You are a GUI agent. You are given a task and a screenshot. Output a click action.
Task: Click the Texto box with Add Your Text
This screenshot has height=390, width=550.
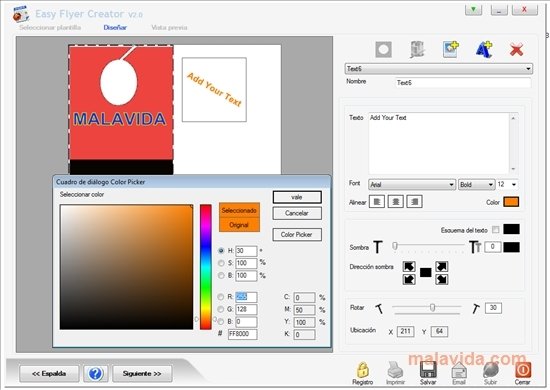coord(438,143)
